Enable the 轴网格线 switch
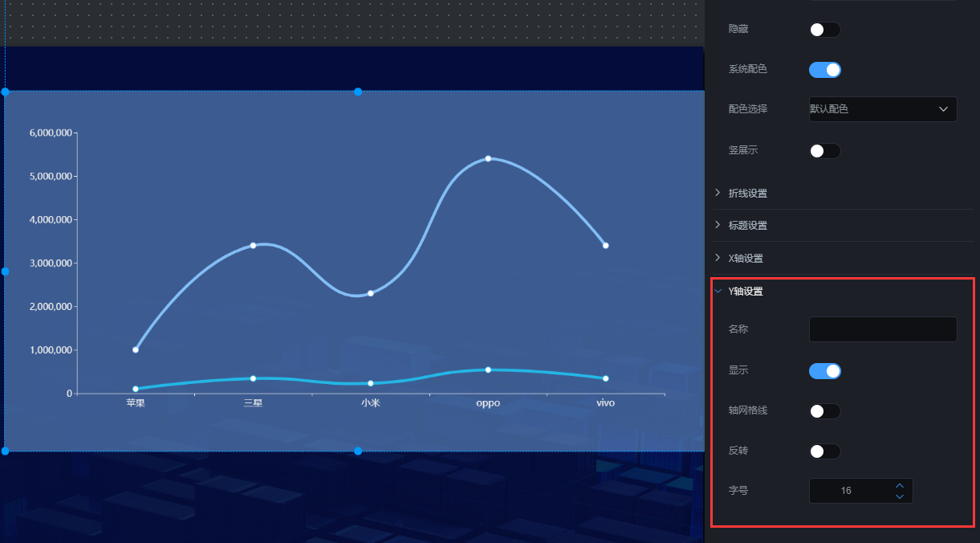The width and height of the screenshot is (980, 543). tap(824, 411)
